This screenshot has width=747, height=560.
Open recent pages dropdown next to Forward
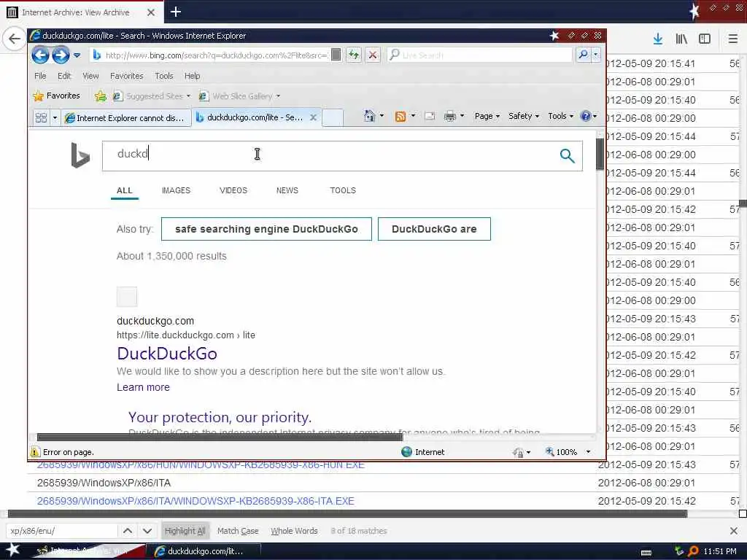coord(77,55)
